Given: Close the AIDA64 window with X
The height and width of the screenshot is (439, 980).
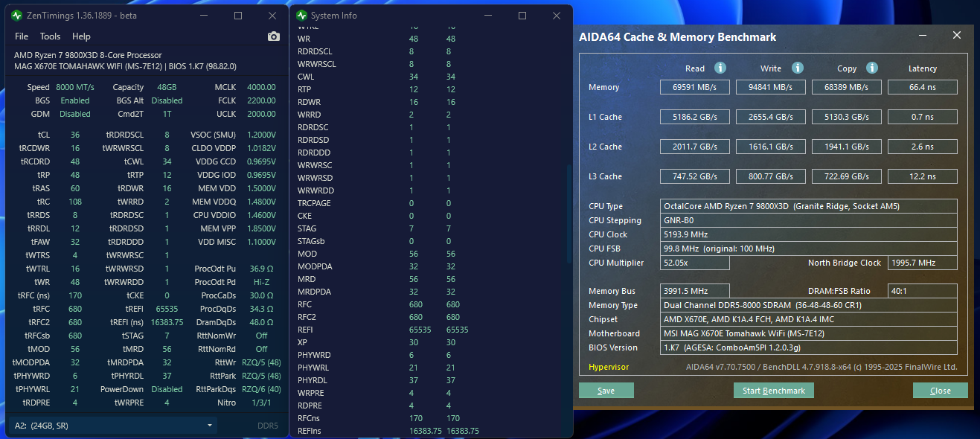Looking at the screenshot, I should point(957,36).
